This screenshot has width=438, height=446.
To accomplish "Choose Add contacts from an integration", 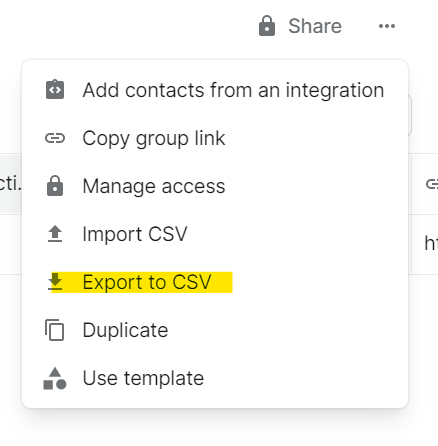I will tap(215, 90).
